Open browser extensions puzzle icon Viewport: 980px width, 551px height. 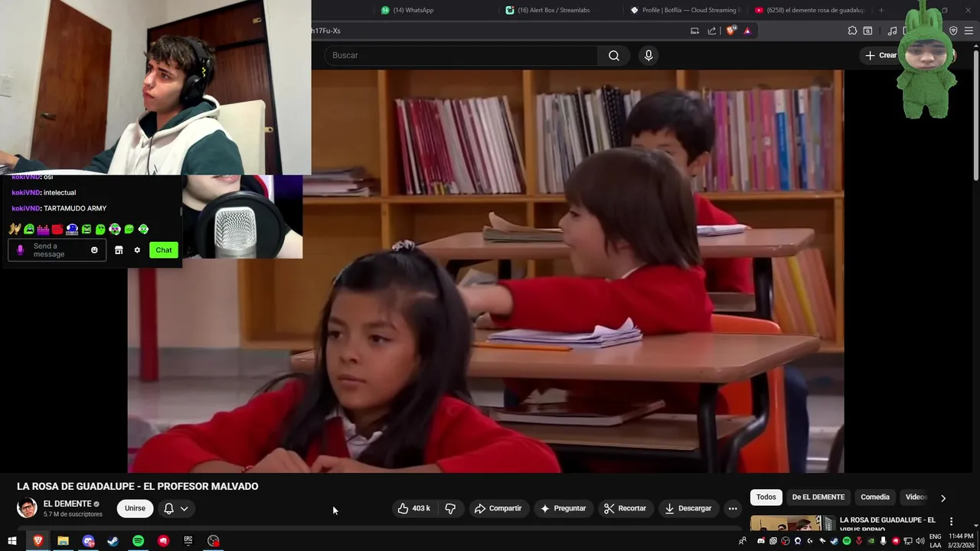point(852,31)
